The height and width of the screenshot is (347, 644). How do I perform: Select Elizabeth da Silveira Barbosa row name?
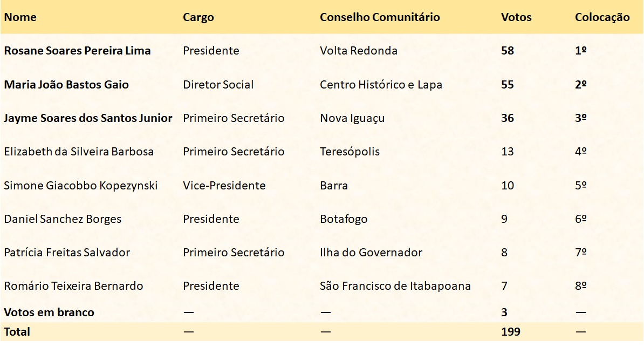tap(79, 152)
